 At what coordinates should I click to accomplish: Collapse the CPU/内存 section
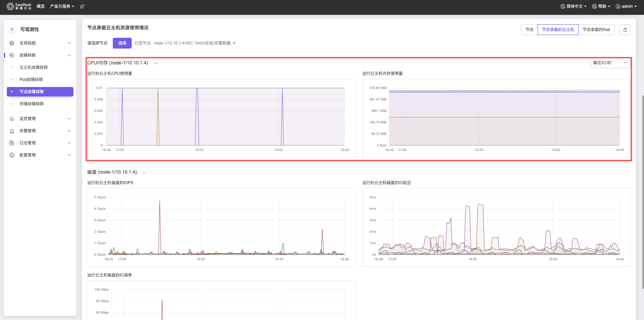156,63
